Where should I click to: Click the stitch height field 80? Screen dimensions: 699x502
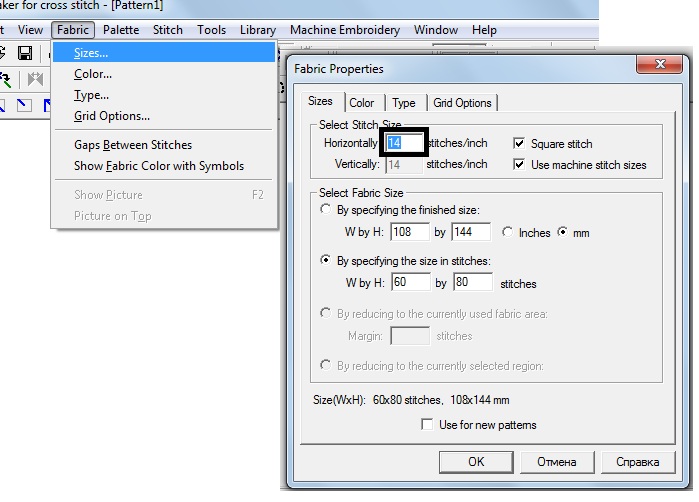[473, 282]
